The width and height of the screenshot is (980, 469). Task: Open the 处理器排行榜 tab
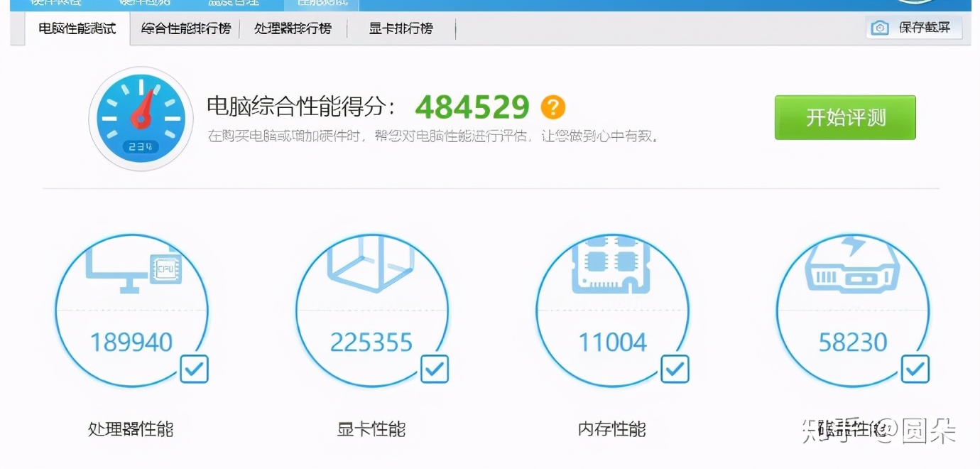295,29
